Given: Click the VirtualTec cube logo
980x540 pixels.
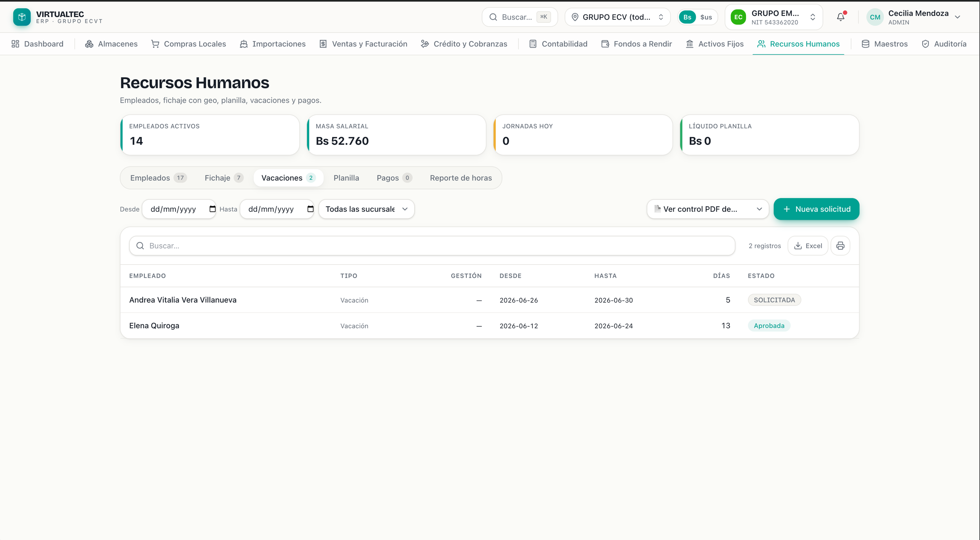Looking at the screenshot, I should point(22,17).
